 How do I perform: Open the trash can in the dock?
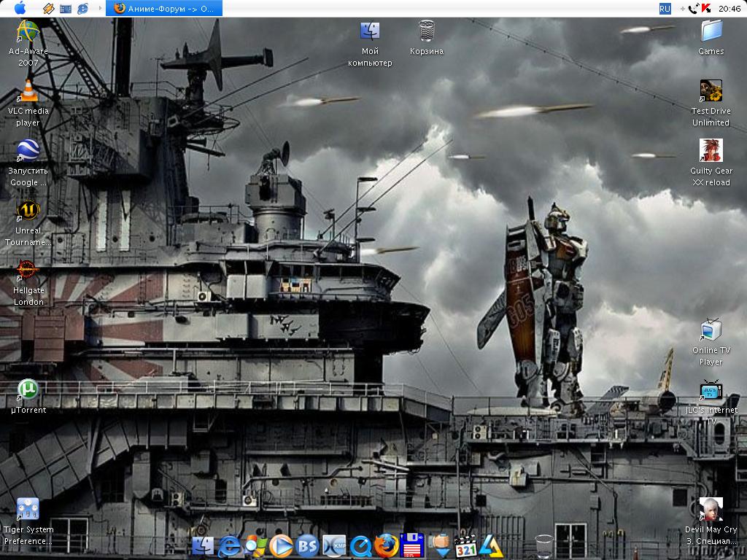point(544,545)
